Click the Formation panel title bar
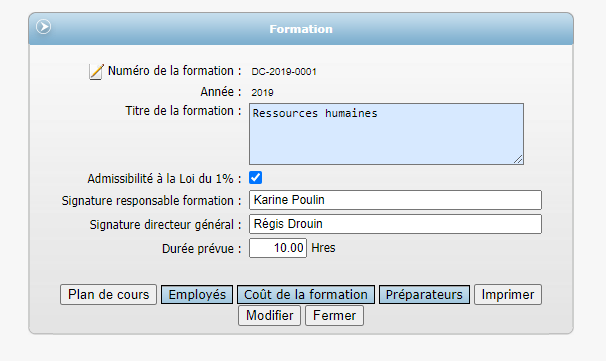This screenshot has width=606, height=361. [x=301, y=29]
